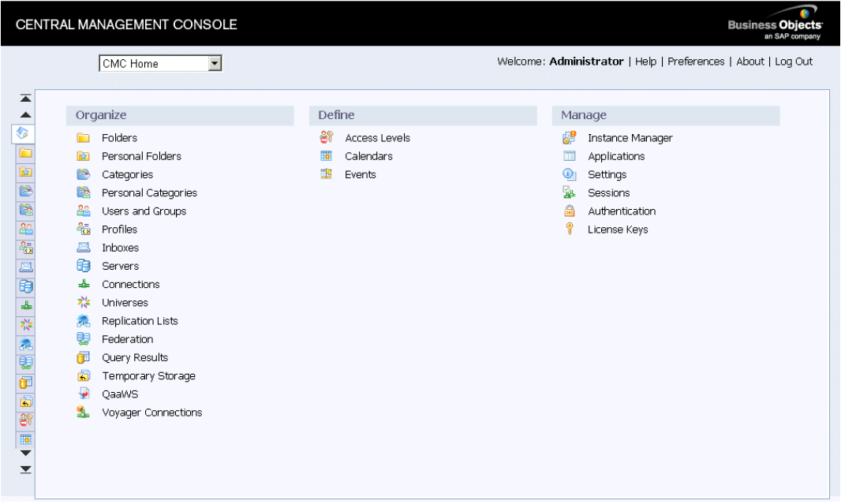Select the Voyager Connections icon
Viewport: 841px width, 504px height.
point(83,413)
